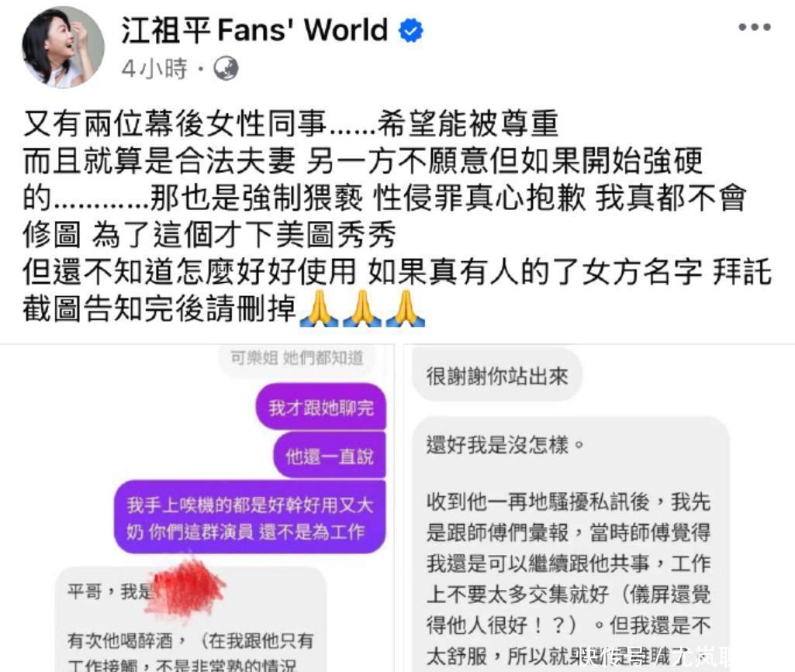Image resolution: width=795 pixels, height=672 pixels.
Task: Click the 他還一直說 purple message bubble
Action: coord(330,456)
